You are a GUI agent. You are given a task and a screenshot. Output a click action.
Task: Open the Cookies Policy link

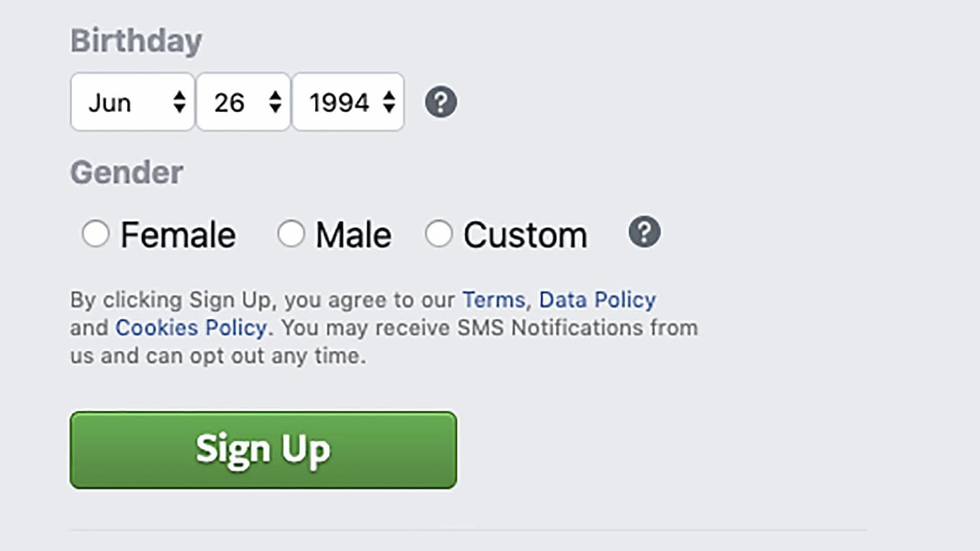click(x=191, y=328)
